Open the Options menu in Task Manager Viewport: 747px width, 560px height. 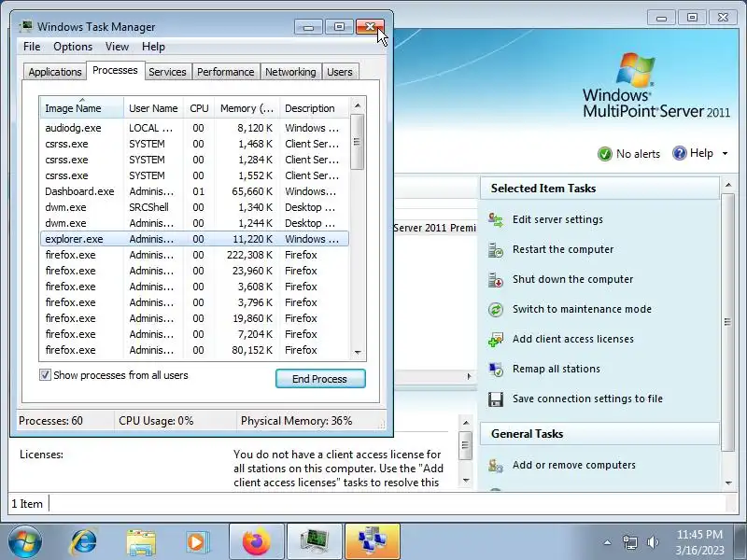coord(73,47)
